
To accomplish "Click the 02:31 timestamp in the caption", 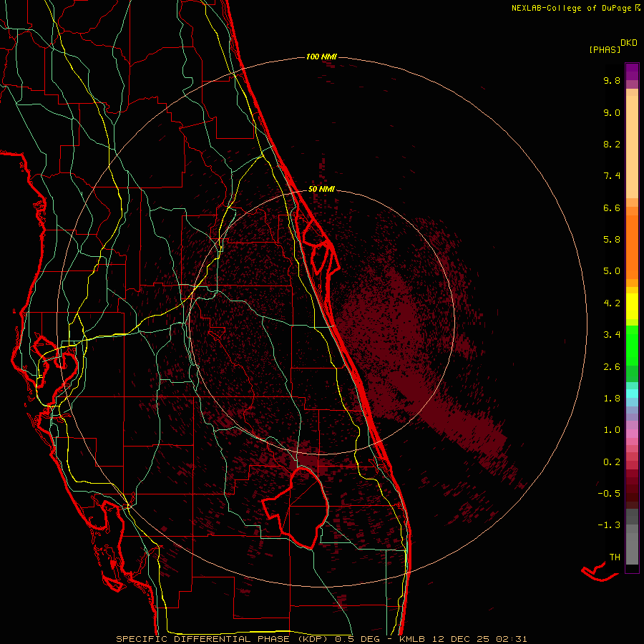I will (512, 639).
